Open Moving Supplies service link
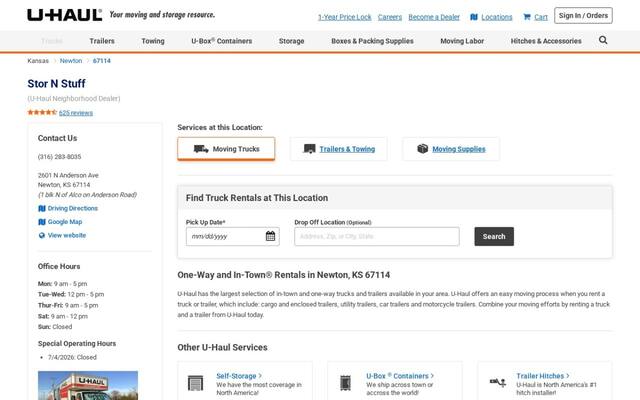Viewport: 640px width, 400px height. pos(459,149)
